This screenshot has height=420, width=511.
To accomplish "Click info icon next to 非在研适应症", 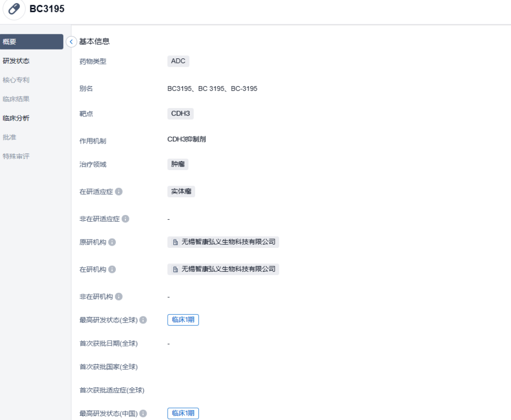I will 125,219.
